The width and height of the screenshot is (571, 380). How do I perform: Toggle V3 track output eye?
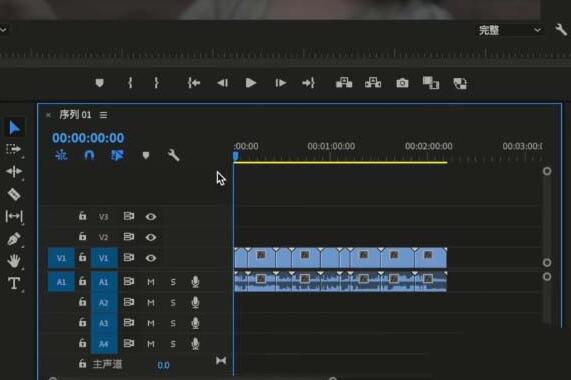coord(151,217)
